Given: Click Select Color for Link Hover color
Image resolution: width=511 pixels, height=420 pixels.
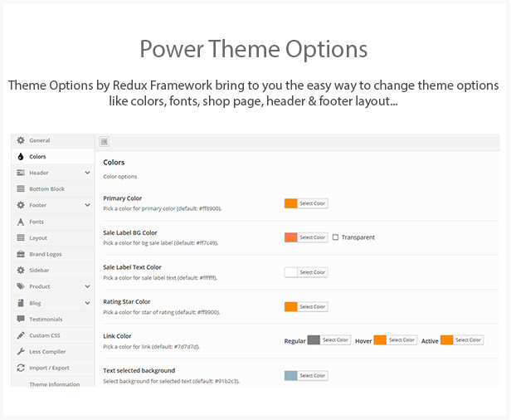Looking at the screenshot, I should (401, 339).
